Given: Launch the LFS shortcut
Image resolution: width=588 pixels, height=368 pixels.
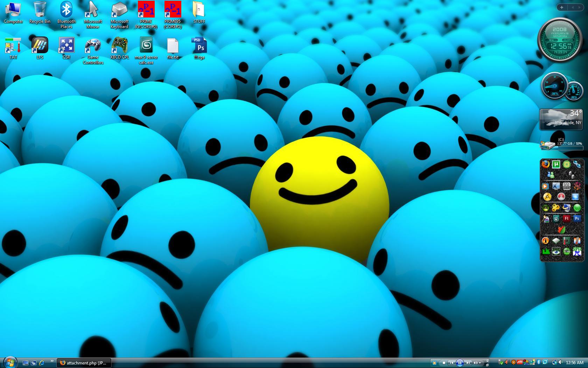Looking at the screenshot, I should click(x=40, y=48).
